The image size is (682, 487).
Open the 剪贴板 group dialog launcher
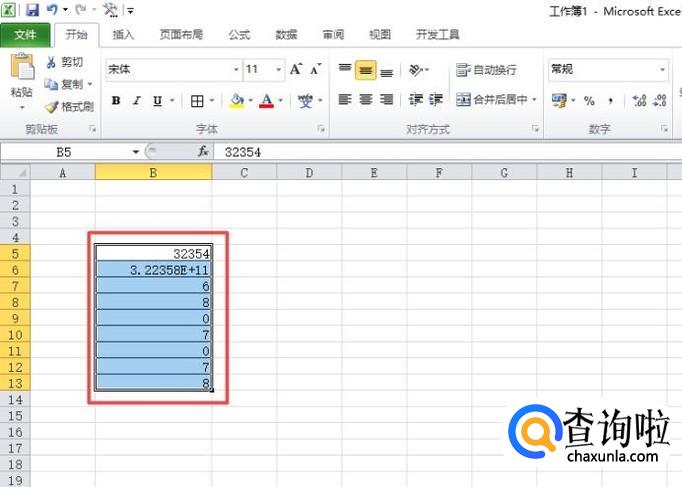(93, 129)
